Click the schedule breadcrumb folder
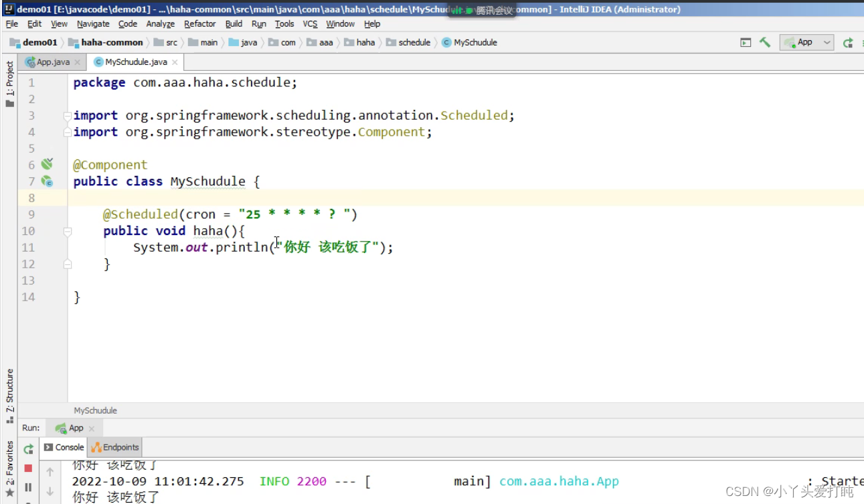 (x=408, y=42)
